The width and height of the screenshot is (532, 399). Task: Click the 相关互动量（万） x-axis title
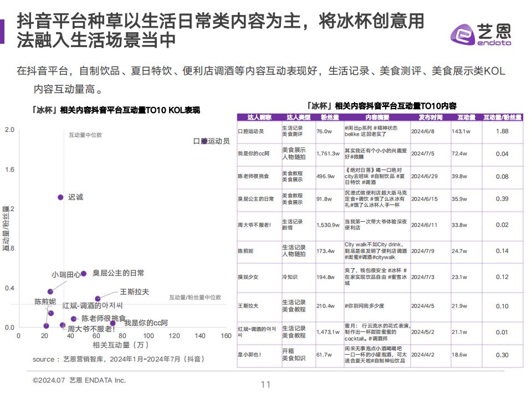pyautogui.click(x=120, y=345)
